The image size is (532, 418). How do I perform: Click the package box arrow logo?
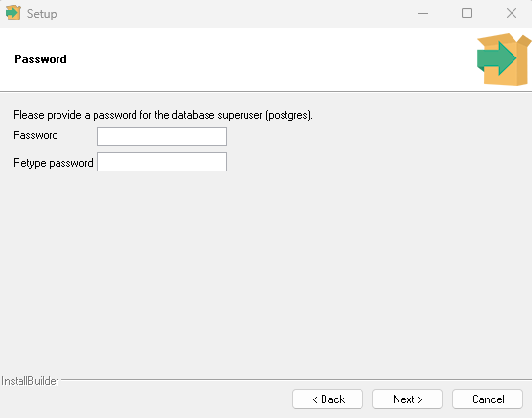pos(504,59)
